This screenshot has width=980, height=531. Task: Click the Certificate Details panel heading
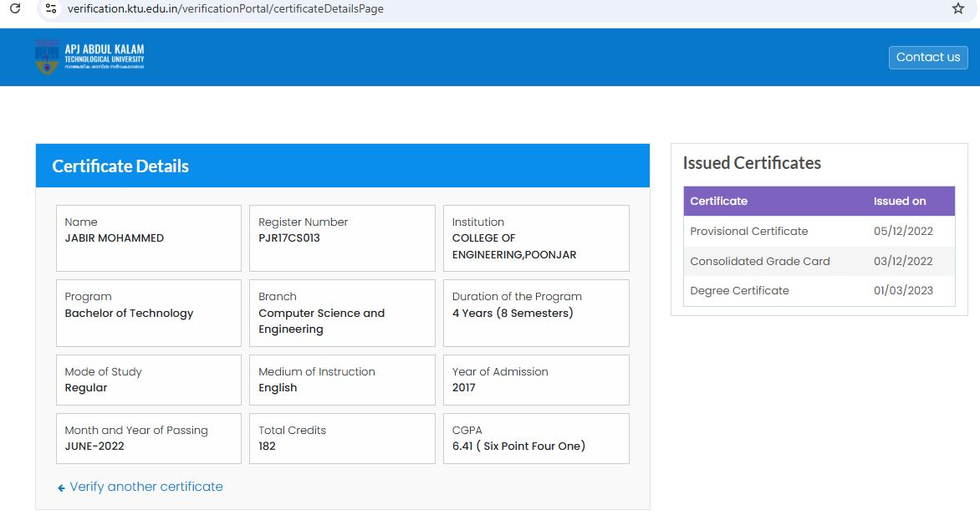pyautogui.click(x=120, y=166)
